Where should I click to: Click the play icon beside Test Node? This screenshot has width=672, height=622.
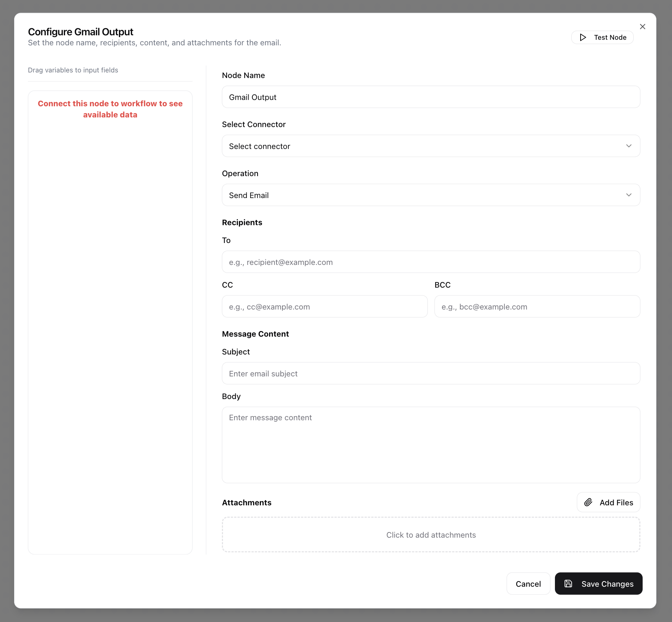583,38
